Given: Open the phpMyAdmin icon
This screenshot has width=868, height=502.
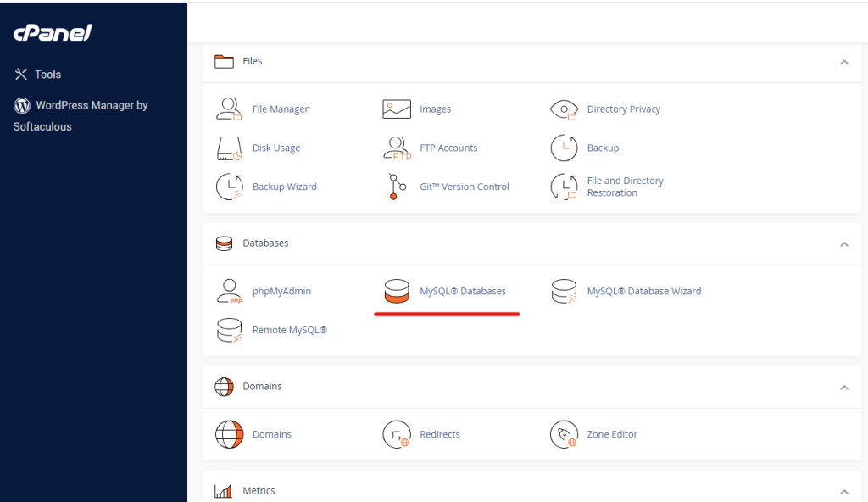Looking at the screenshot, I should (229, 292).
